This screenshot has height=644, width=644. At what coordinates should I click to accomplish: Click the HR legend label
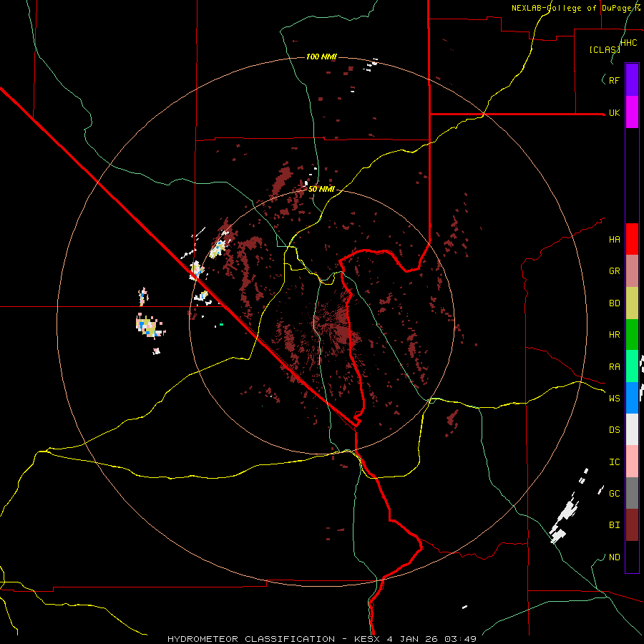(614, 335)
